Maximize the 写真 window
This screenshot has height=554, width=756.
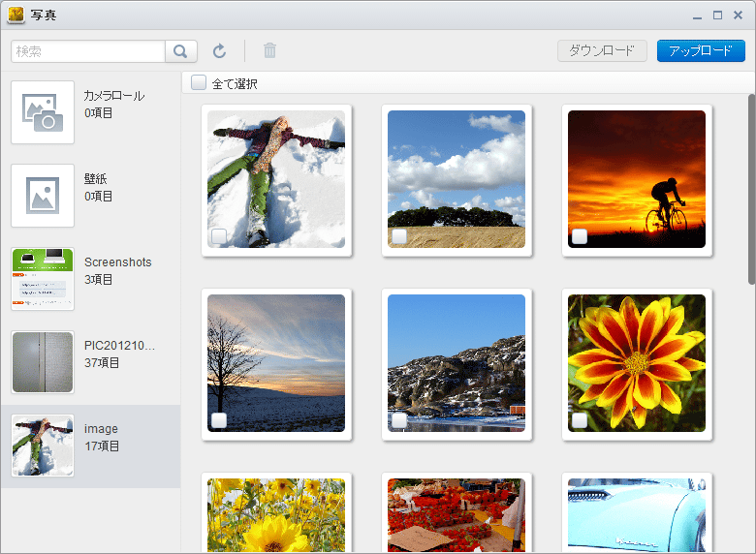pyautogui.click(x=717, y=15)
